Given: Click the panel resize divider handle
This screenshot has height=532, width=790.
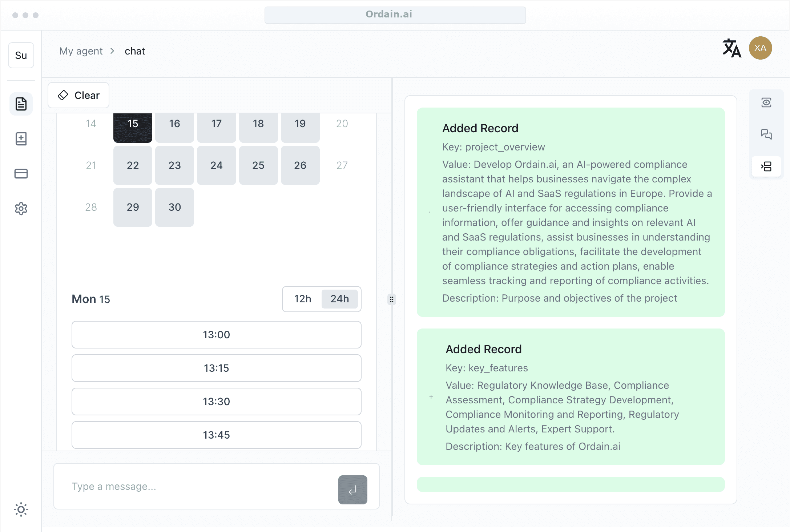Looking at the screenshot, I should (x=391, y=299).
